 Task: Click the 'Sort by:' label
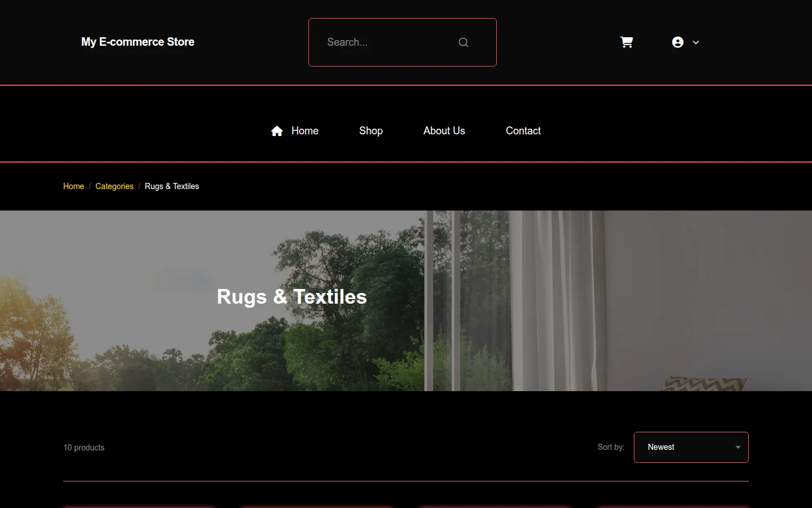click(611, 447)
